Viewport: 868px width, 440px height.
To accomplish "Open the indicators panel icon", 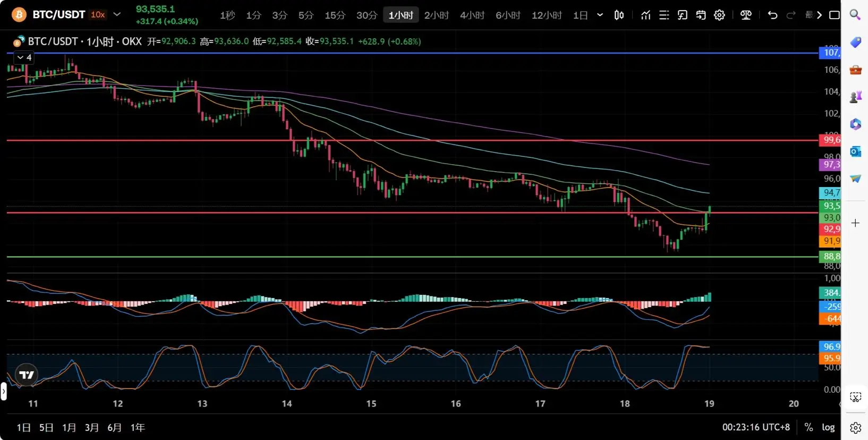I will 645,15.
